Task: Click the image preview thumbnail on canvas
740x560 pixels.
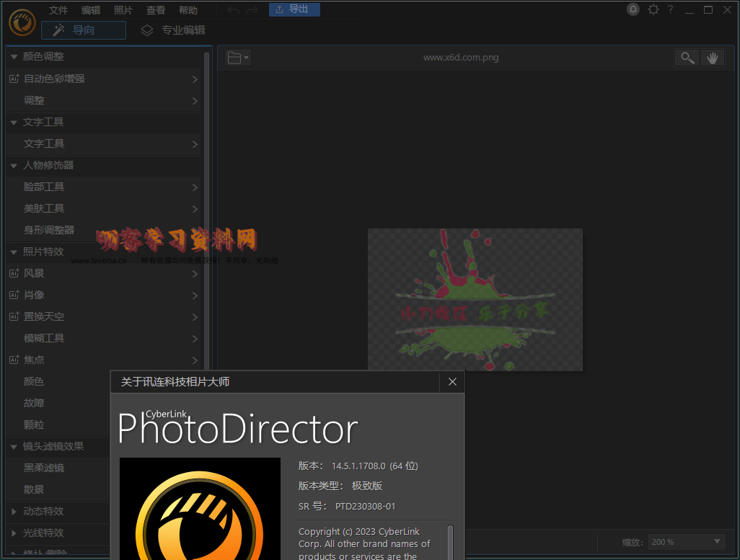Action: coord(475,299)
